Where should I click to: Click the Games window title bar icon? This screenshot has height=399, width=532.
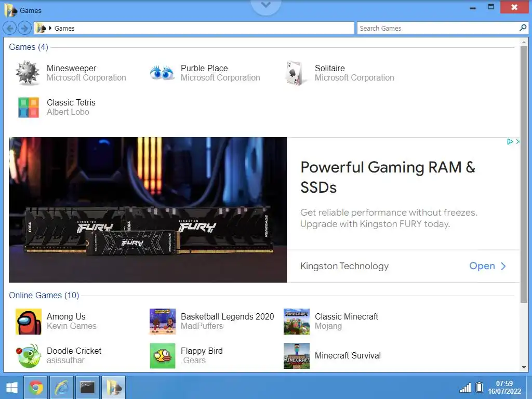tap(10, 10)
